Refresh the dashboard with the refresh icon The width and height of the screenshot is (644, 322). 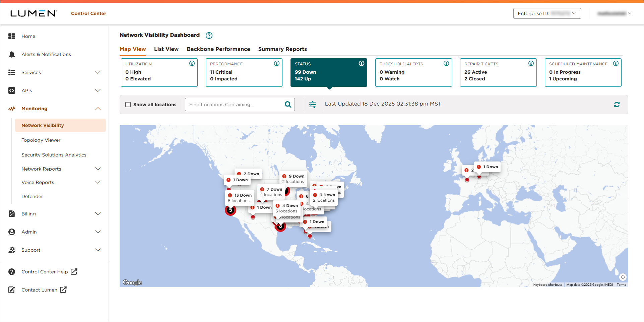click(x=617, y=104)
